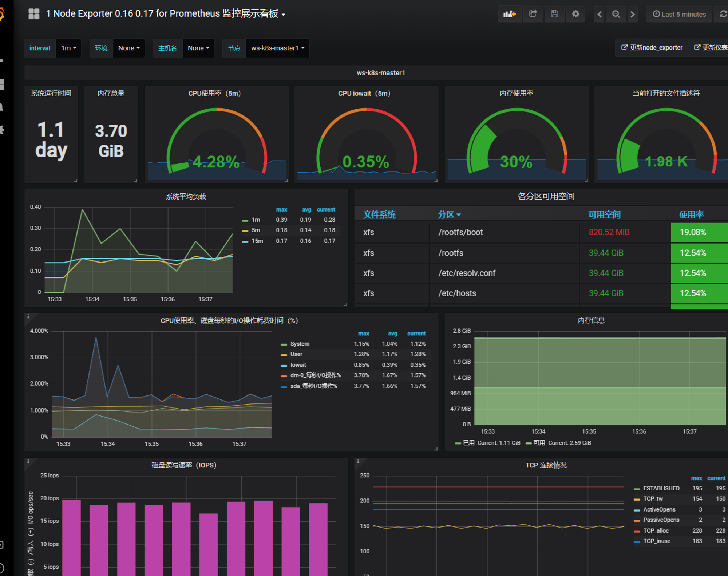Open dashboard settings gear
The width and height of the screenshot is (728, 576).
click(x=575, y=14)
